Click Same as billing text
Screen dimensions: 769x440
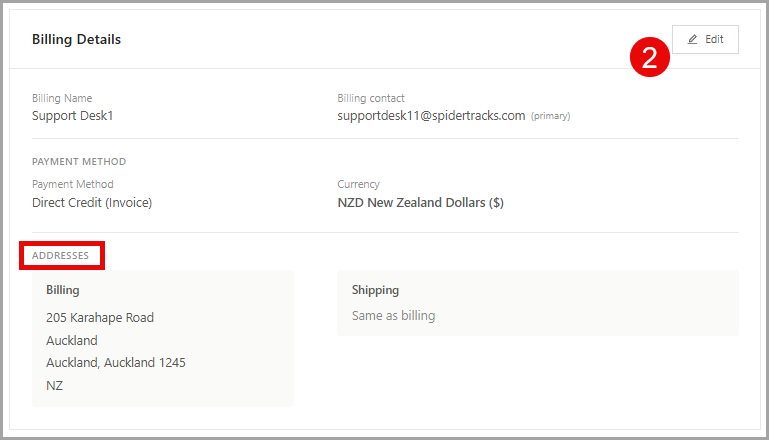(x=393, y=315)
